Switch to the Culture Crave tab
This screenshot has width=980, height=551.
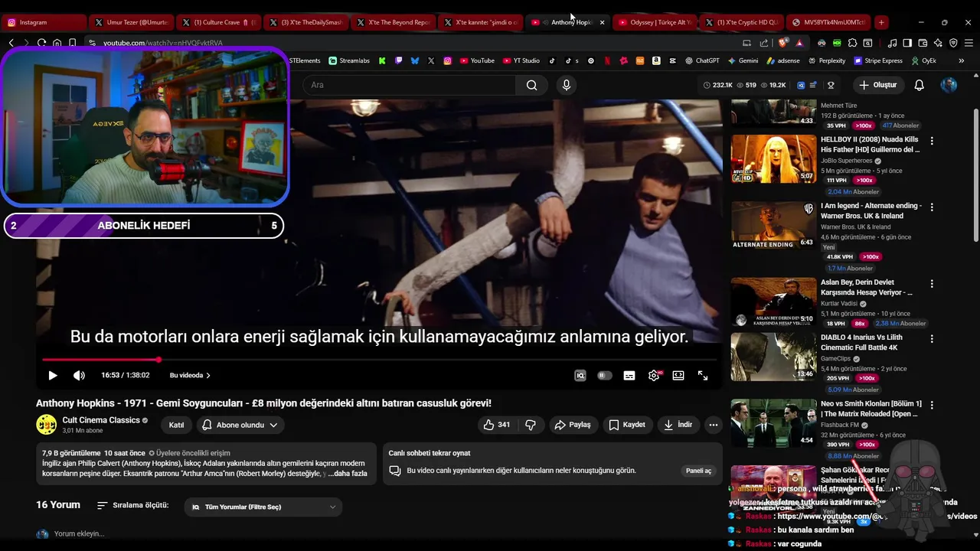[217, 23]
